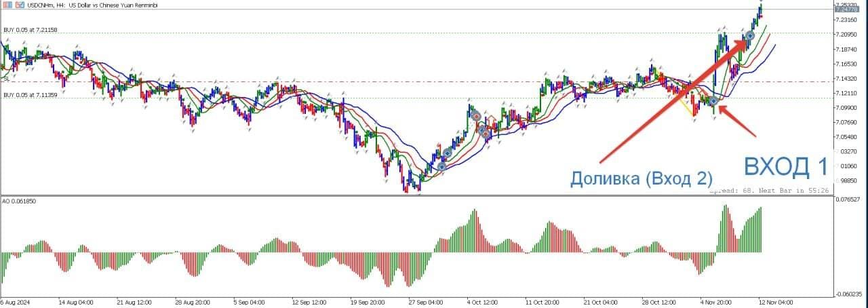
Task: Click the red-tinted trade marker near 4 Oct
Action: click(477, 117)
